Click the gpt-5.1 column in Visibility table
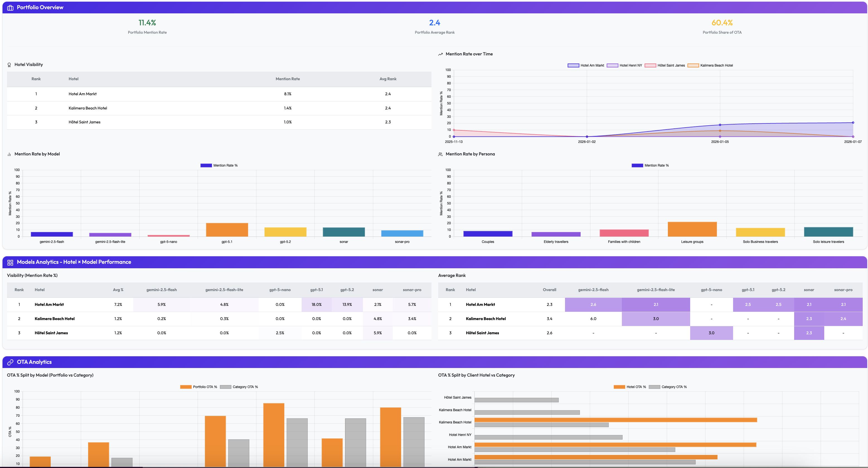The image size is (868, 468). (x=316, y=290)
